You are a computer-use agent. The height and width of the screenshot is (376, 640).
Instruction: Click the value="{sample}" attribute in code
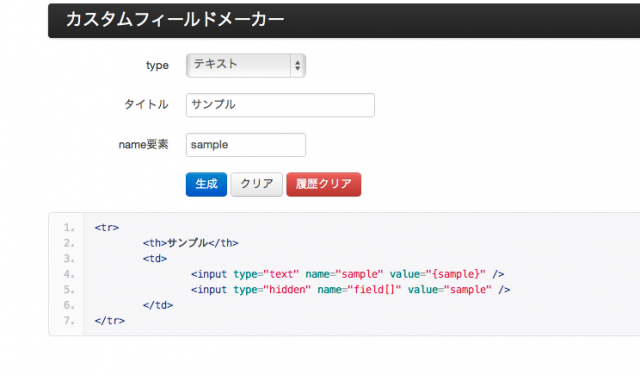[437, 274]
